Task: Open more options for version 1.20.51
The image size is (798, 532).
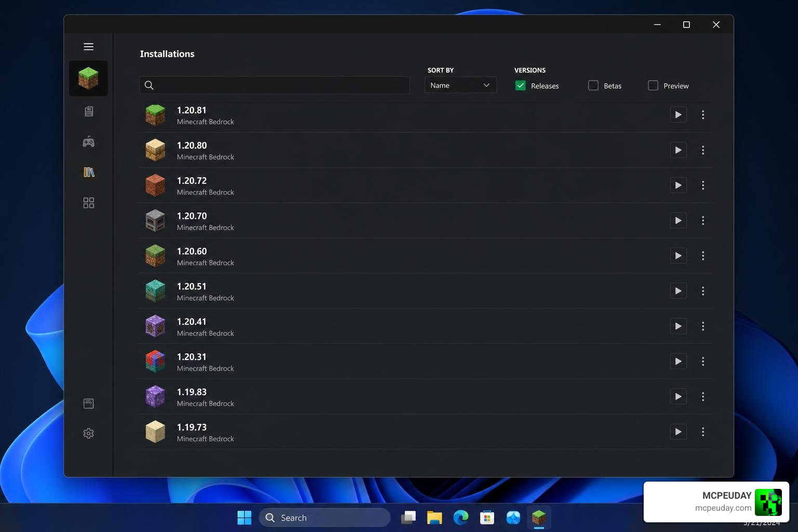Action: click(x=703, y=291)
